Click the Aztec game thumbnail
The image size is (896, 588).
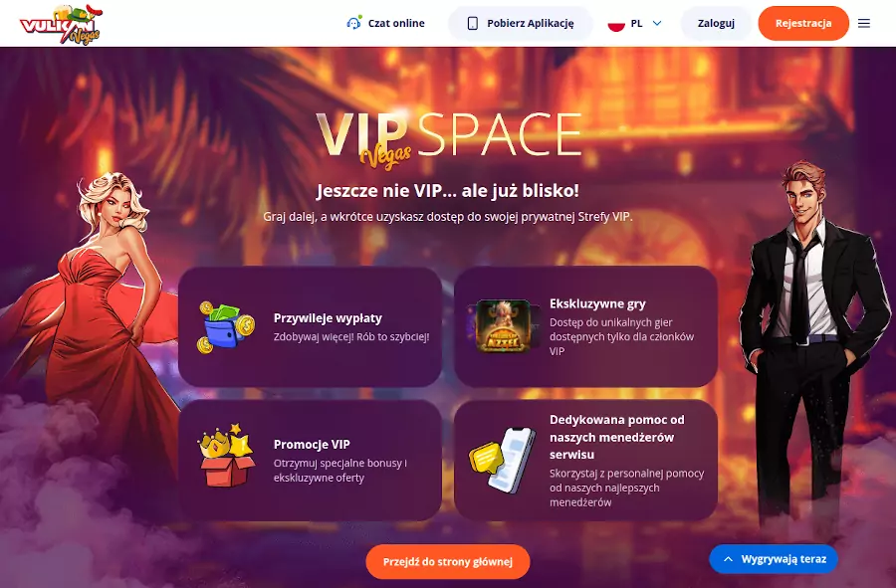(503, 326)
